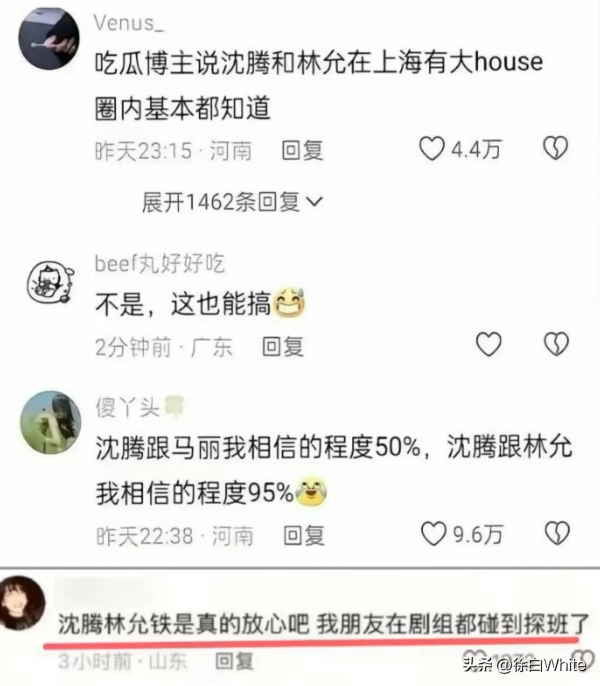Like 傻丫头 comment with 9.6万 likes
Image resolution: width=600 pixels, height=686 pixels.
(x=434, y=534)
